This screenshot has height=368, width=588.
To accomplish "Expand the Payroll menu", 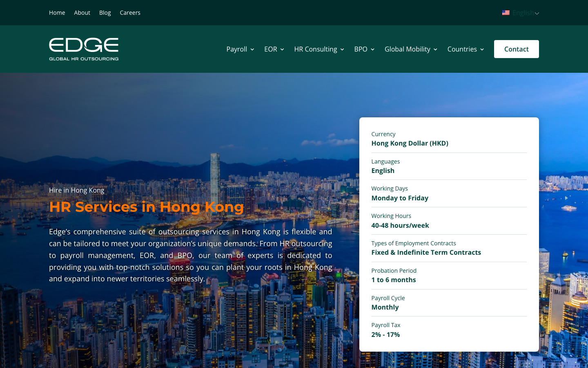I will [240, 49].
